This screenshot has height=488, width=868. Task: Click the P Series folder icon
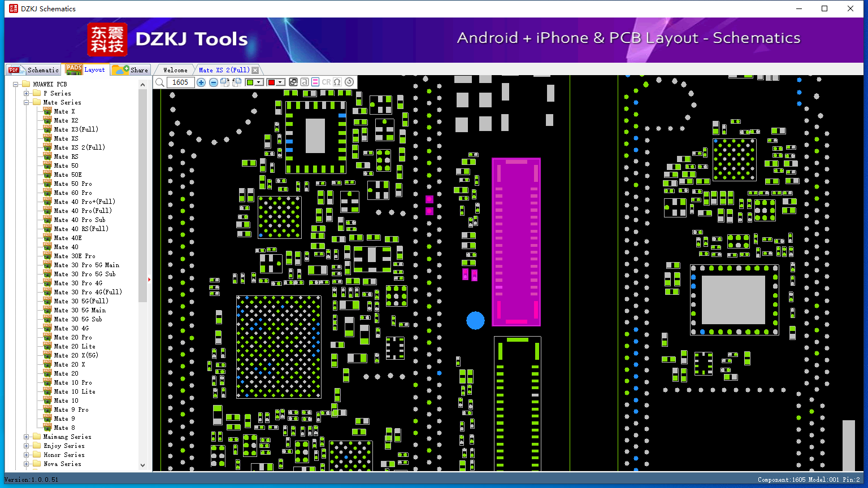pos(37,93)
